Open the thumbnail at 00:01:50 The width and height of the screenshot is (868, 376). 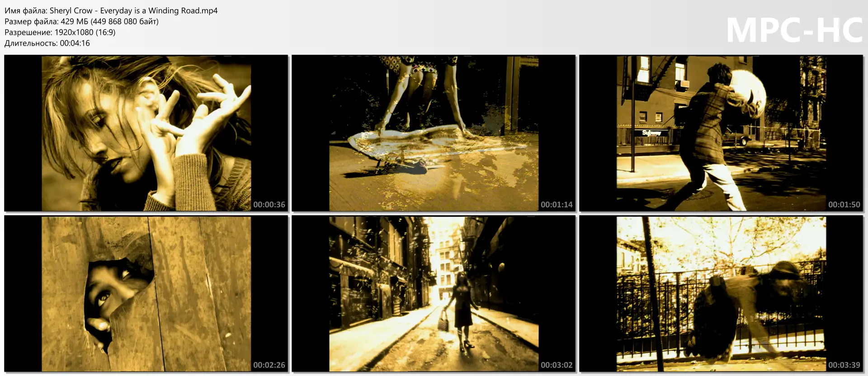[721, 133]
